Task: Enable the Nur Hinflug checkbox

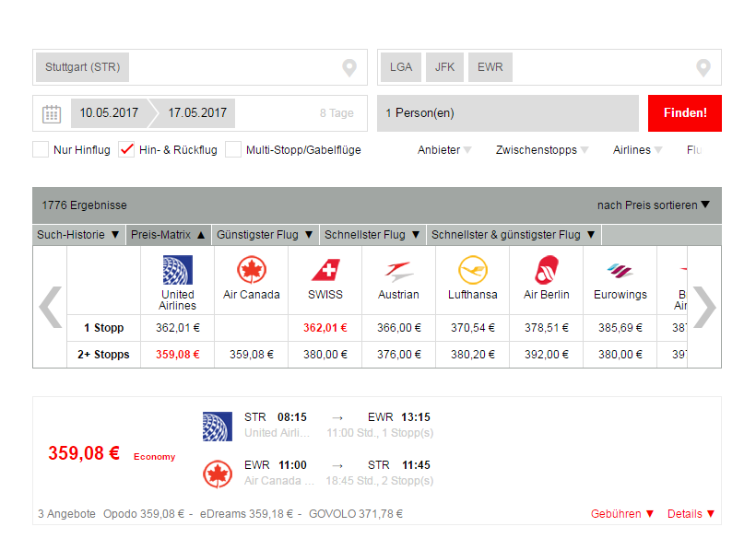Action: pyautogui.click(x=41, y=150)
